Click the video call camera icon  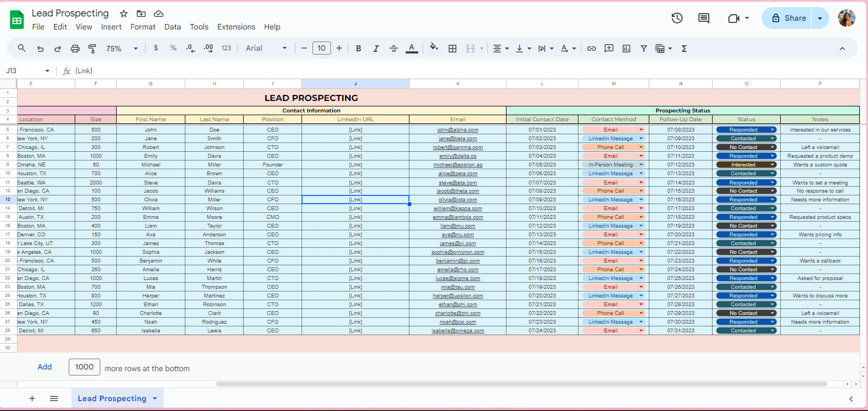tap(734, 18)
